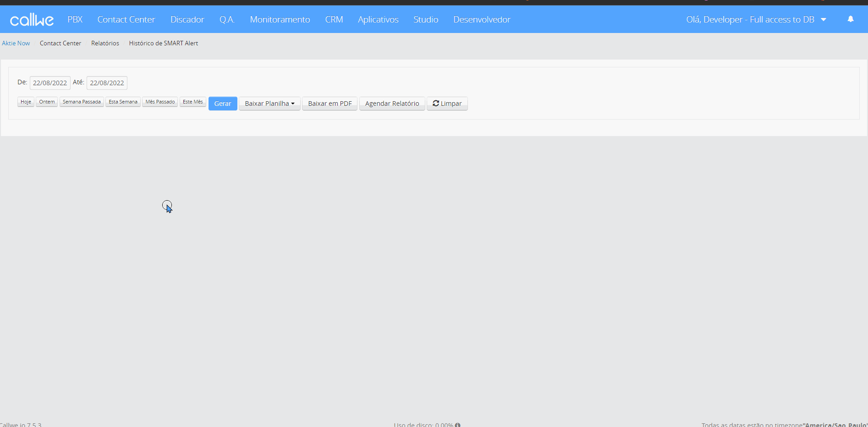
Task: Click the Callwe logo
Action: pos(32,20)
